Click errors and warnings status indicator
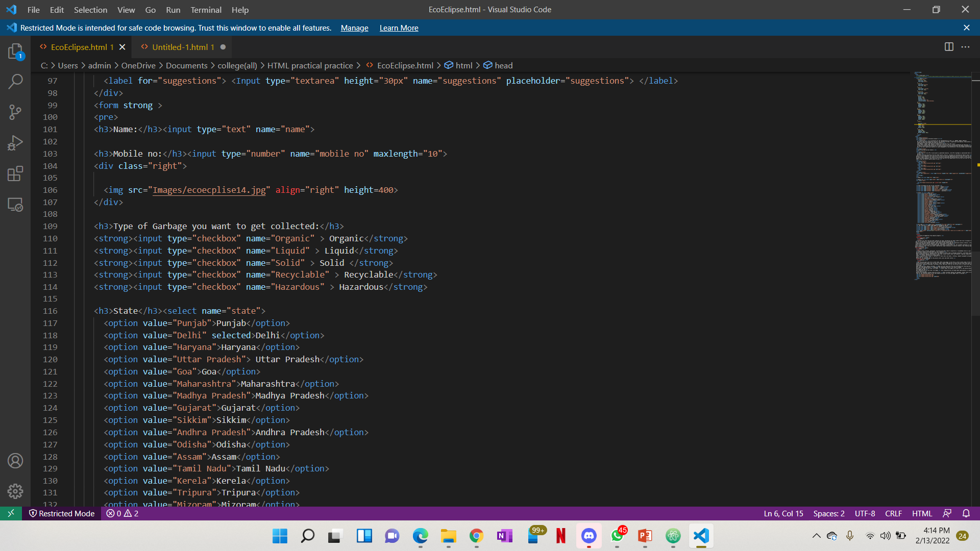980x551 pixels. [x=122, y=513]
